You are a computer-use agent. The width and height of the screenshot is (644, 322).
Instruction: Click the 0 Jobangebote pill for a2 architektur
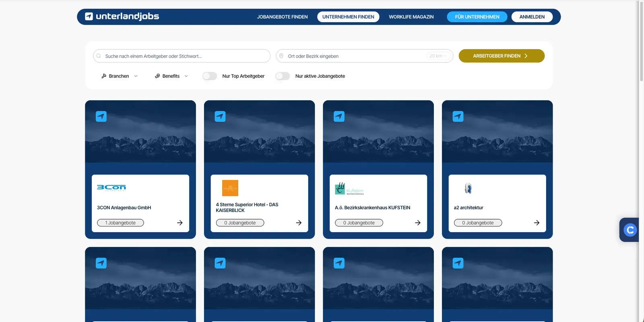[x=478, y=223]
